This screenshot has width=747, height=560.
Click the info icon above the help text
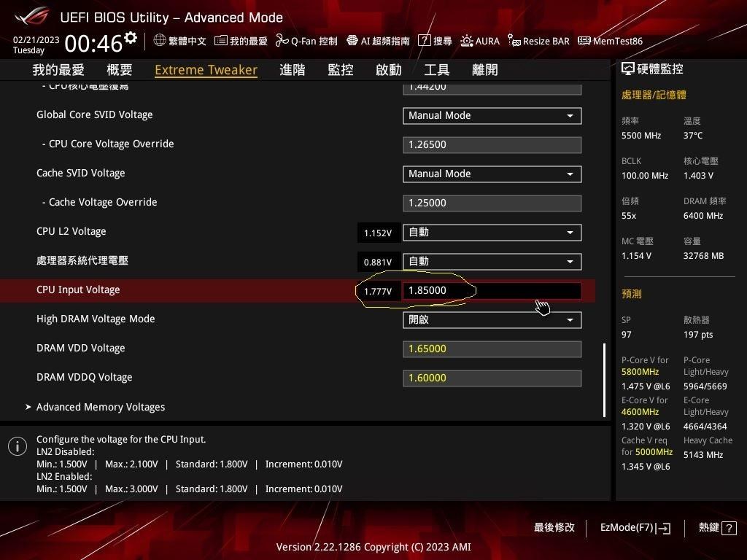click(16, 446)
